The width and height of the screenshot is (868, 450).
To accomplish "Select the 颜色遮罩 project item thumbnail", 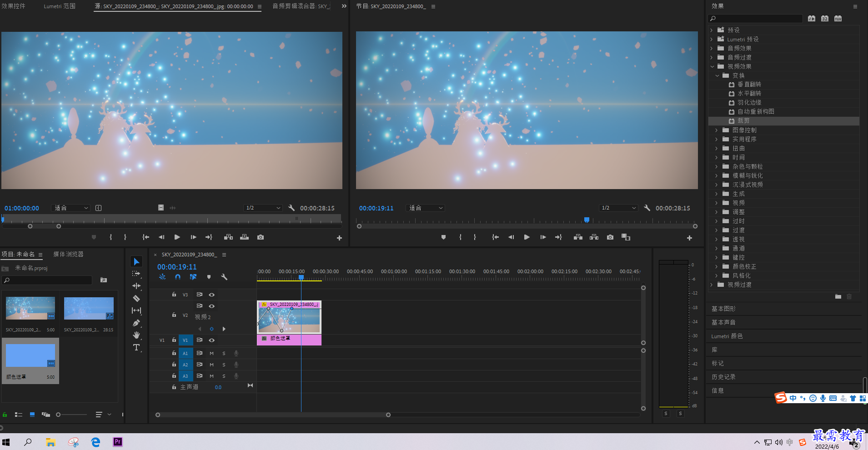I will pyautogui.click(x=30, y=355).
